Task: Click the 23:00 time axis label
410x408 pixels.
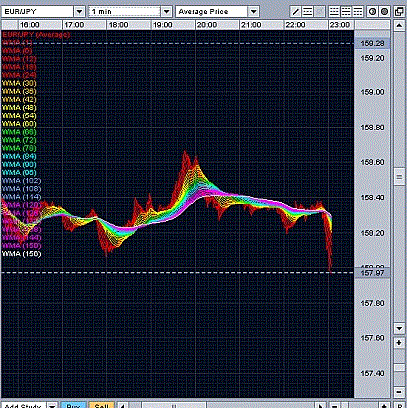Action: [340, 25]
